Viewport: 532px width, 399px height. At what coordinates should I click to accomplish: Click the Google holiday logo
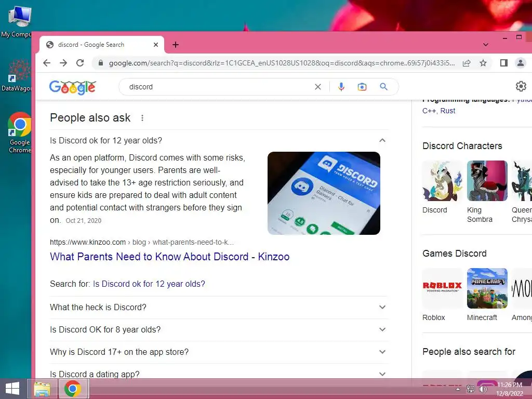pyautogui.click(x=73, y=87)
